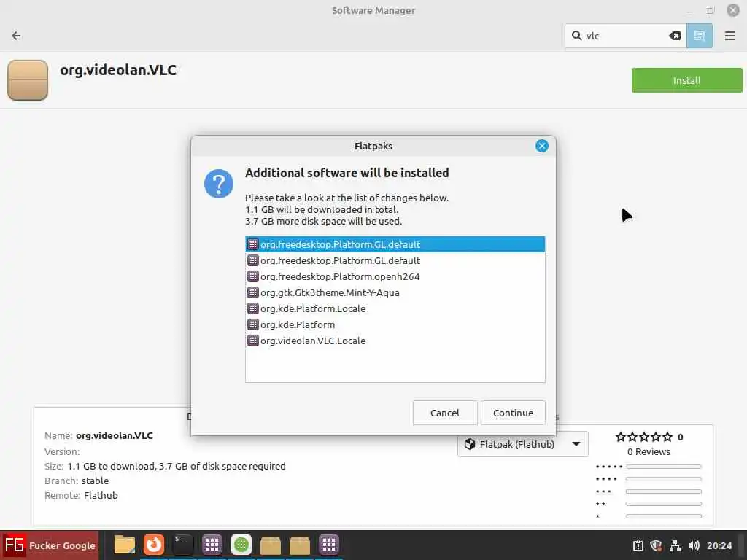
Task: Select the org.kde.Platform entry
Action: 395,324
